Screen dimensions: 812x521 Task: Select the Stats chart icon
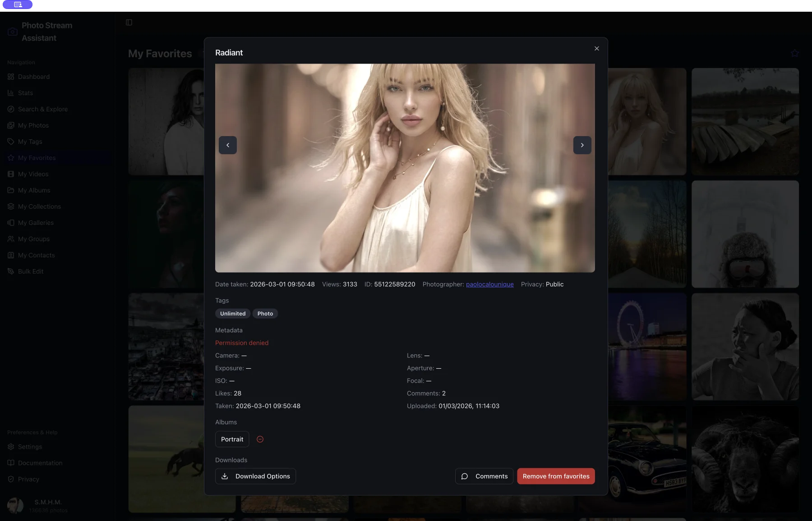11,93
